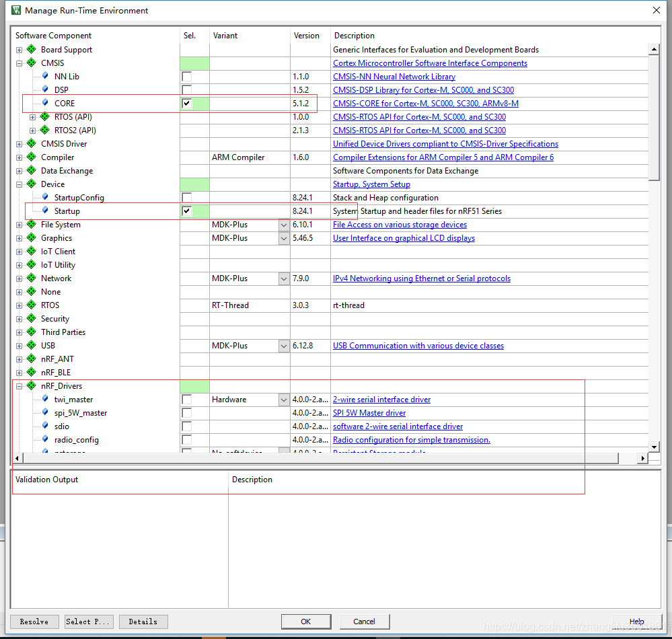The height and width of the screenshot is (639, 672).
Task: Uncheck the CORE selection checkbox
Action: (186, 103)
